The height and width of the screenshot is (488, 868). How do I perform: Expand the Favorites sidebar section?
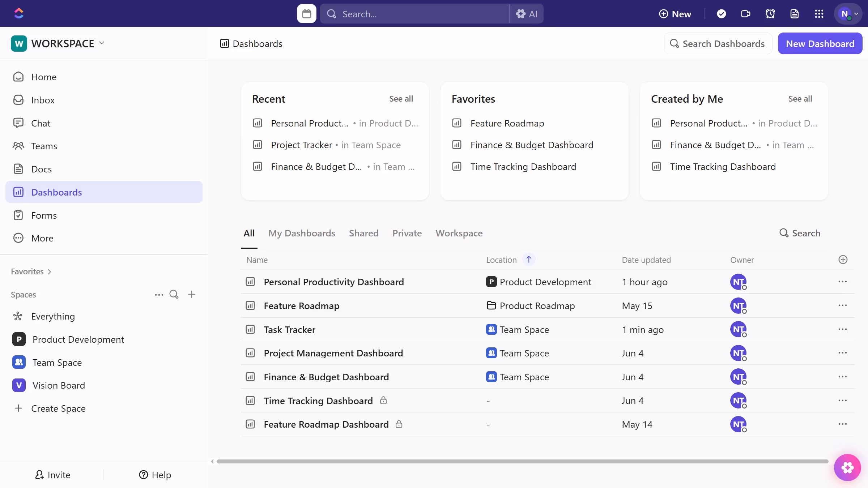[x=31, y=271]
